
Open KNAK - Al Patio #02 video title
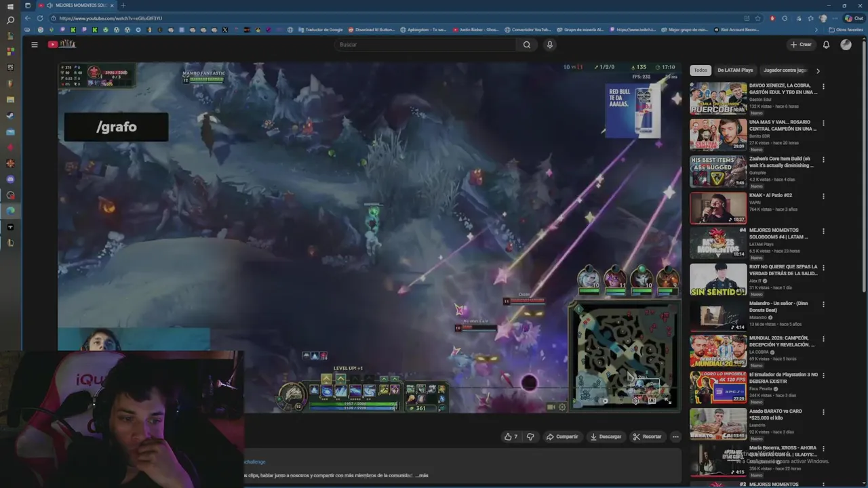coord(770,195)
